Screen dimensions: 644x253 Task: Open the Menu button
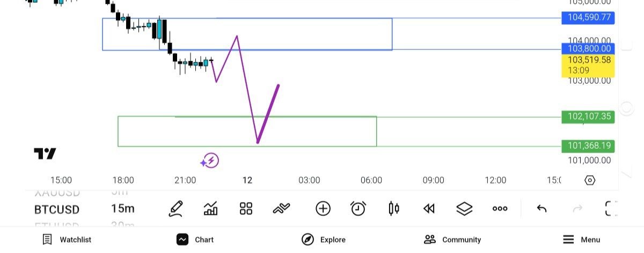click(581, 240)
